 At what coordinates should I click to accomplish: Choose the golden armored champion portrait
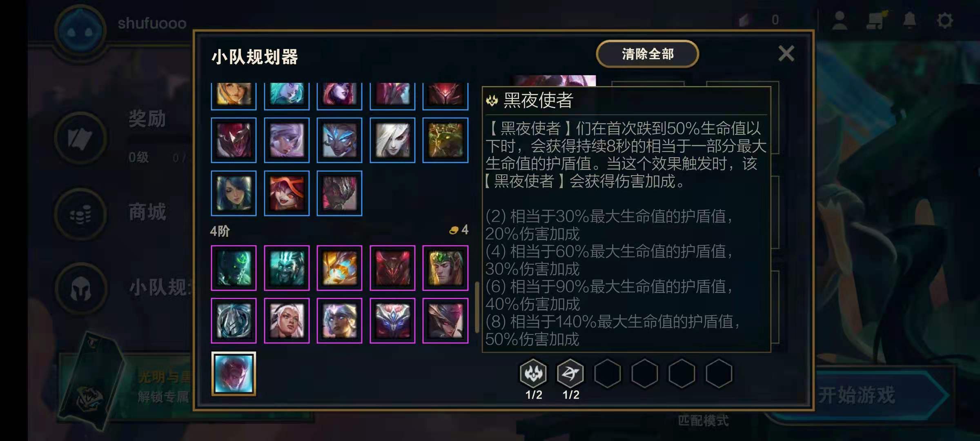tap(339, 268)
